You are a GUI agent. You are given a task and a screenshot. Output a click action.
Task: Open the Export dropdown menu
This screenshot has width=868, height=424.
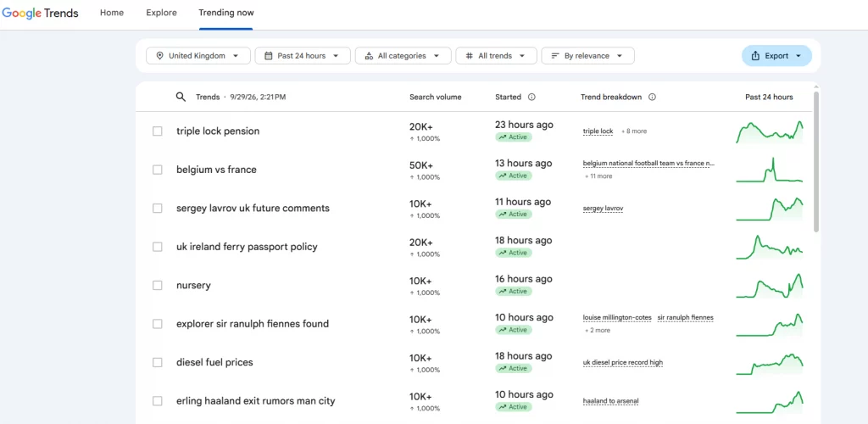pos(776,56)
